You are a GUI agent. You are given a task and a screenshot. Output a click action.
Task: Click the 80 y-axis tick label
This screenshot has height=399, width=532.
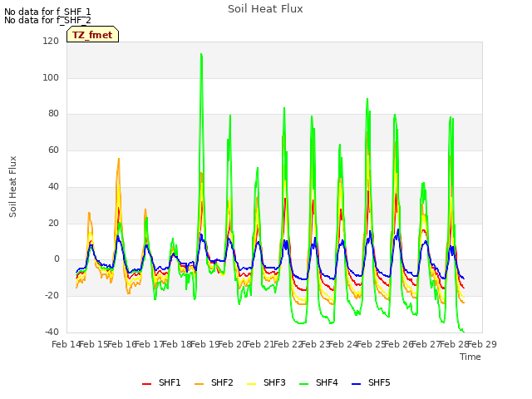coord(53,114)
